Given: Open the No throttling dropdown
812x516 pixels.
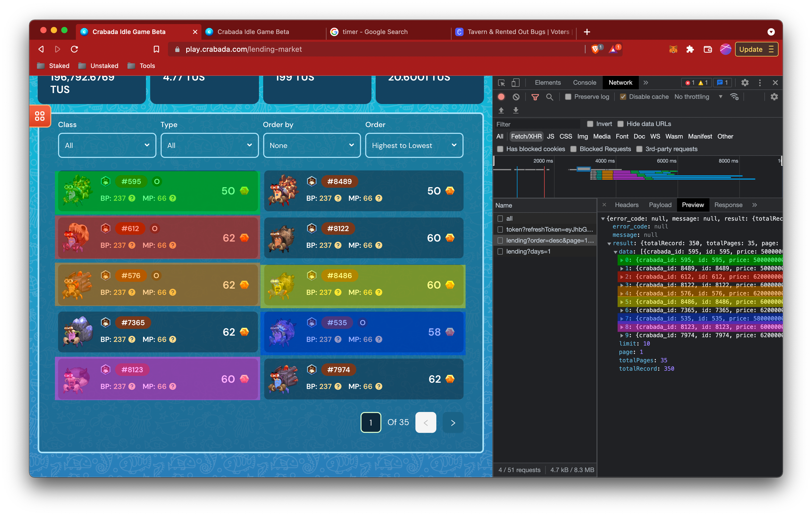Looking at the screenshot, I should point(698,97).
